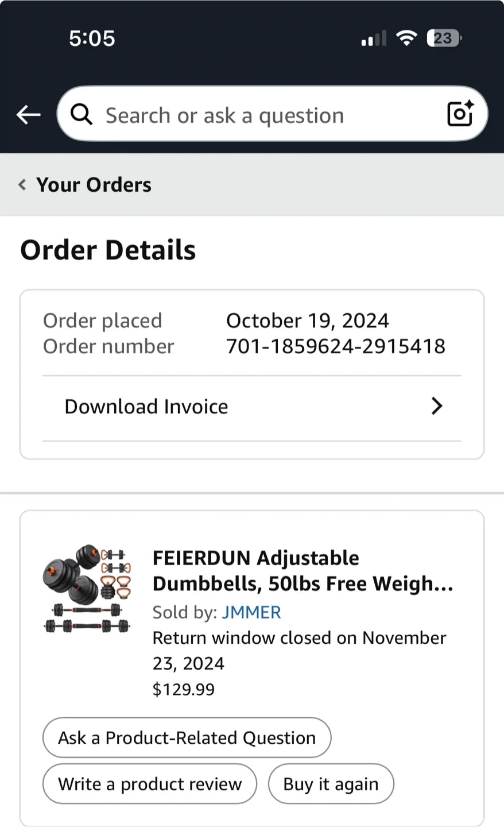Open the FEIERDUN dumbbells product title

(x=303, y=570)
